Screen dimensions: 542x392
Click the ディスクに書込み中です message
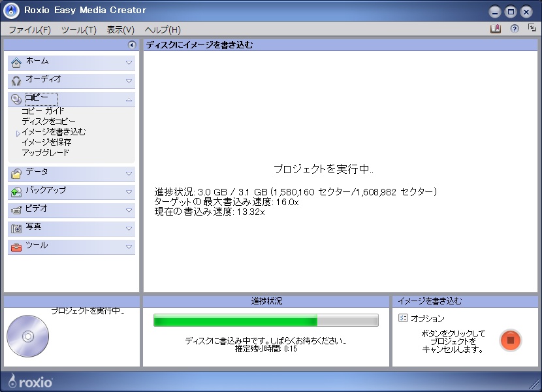click(266, 341)
